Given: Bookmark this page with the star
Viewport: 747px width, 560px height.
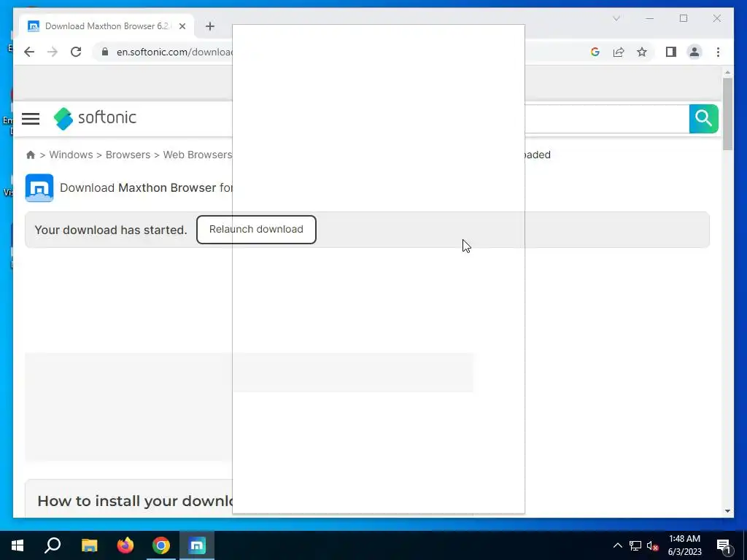Looking at the screenshot, I should pos(642,52).
